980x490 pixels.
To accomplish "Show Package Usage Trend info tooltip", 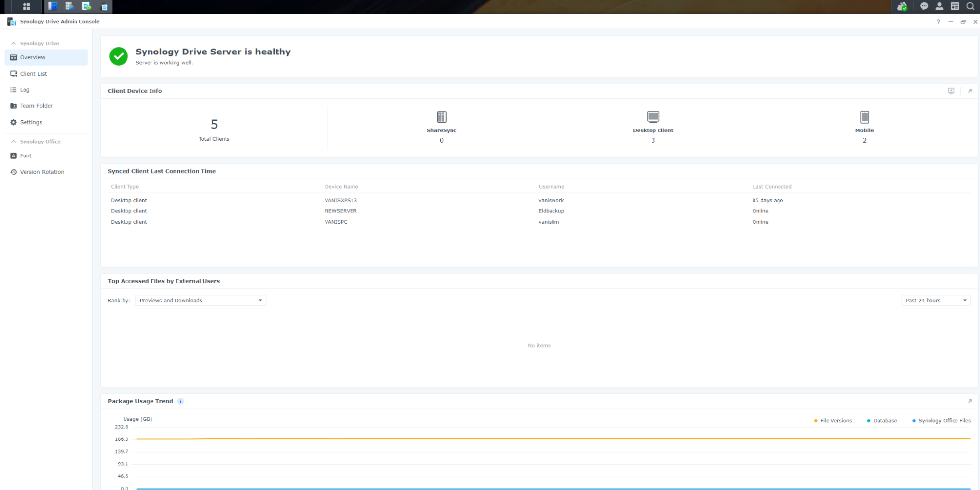I will [x=180, y=401].
